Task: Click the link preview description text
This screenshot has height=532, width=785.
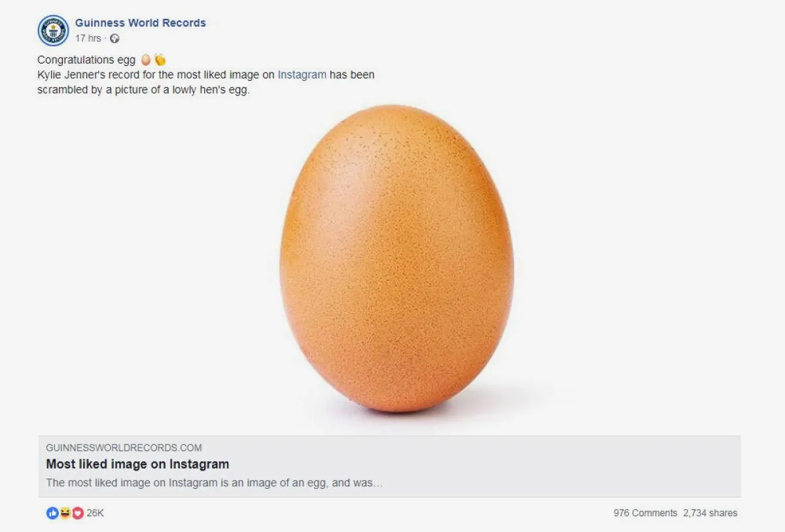Action: click(x=214, y=483)
